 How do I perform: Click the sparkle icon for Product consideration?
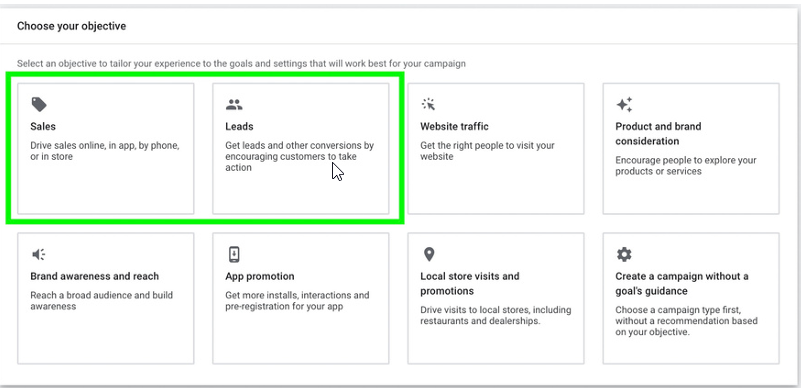(x=624, y=105)
